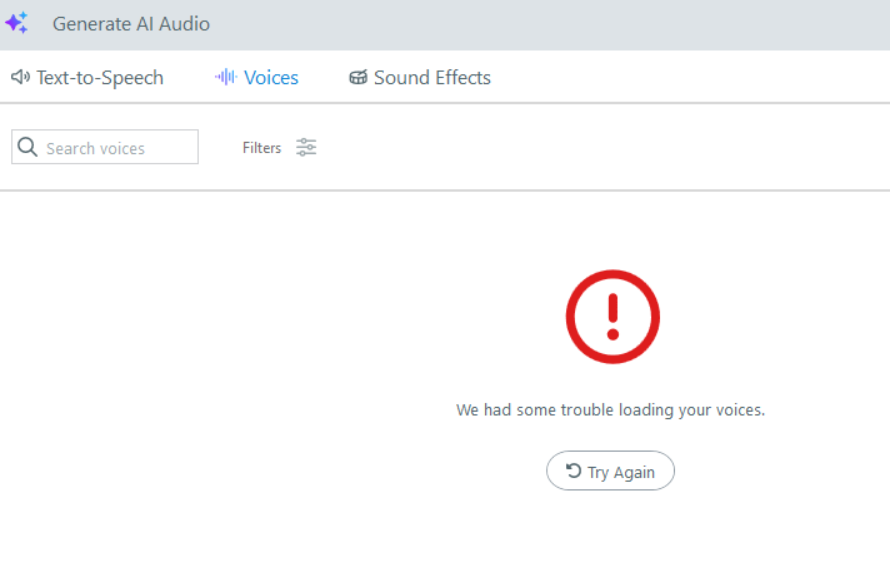Click the waveform icon beside Voices
The image size is (890, 570).
(226, 78)
